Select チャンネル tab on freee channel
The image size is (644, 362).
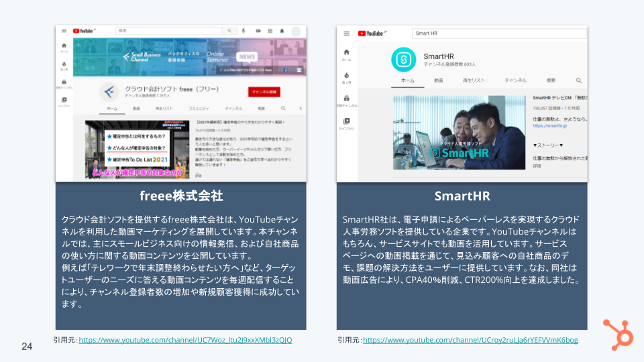click(233, 109)
